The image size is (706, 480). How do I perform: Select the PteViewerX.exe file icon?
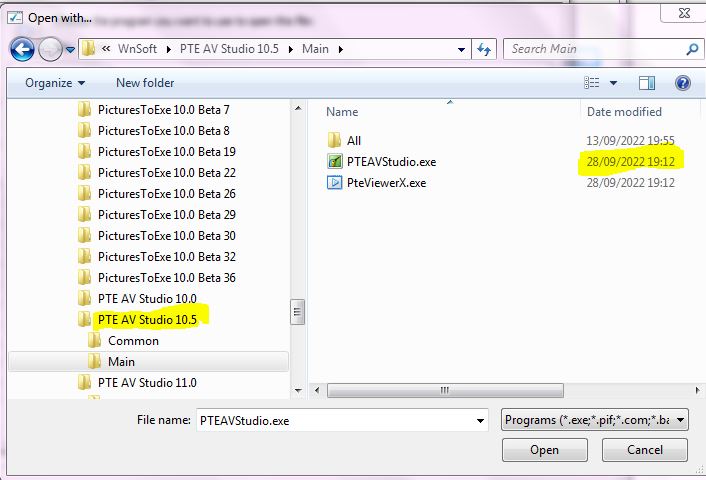[335, 182]
